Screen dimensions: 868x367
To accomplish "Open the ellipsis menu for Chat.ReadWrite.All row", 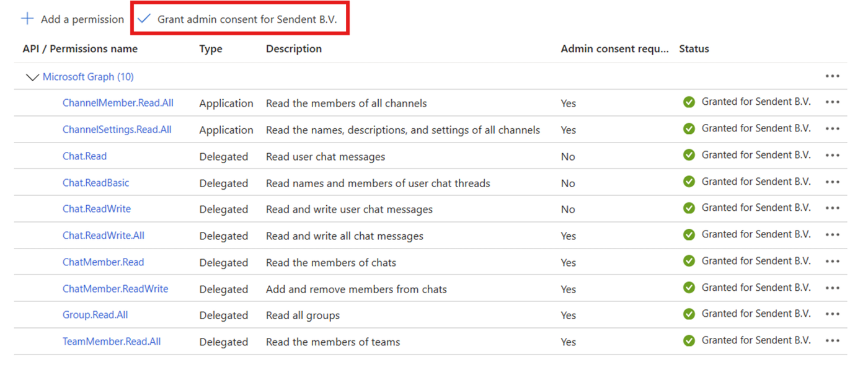I will coord(832,235).
